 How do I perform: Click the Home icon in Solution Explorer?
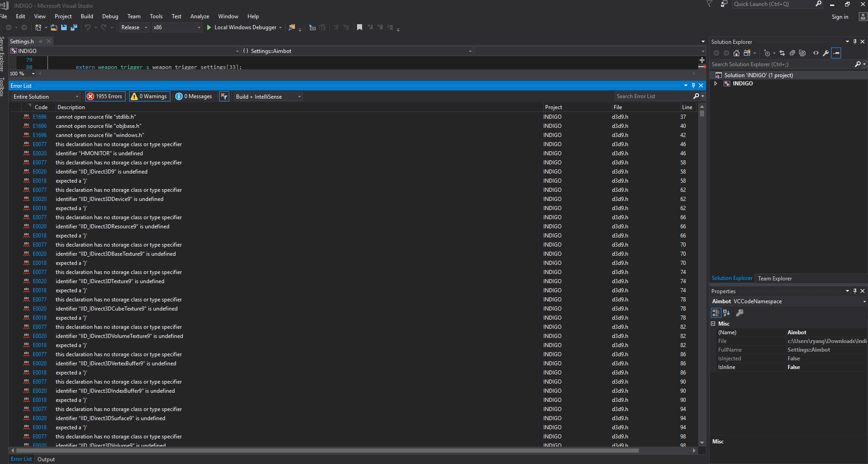[736, 53]
